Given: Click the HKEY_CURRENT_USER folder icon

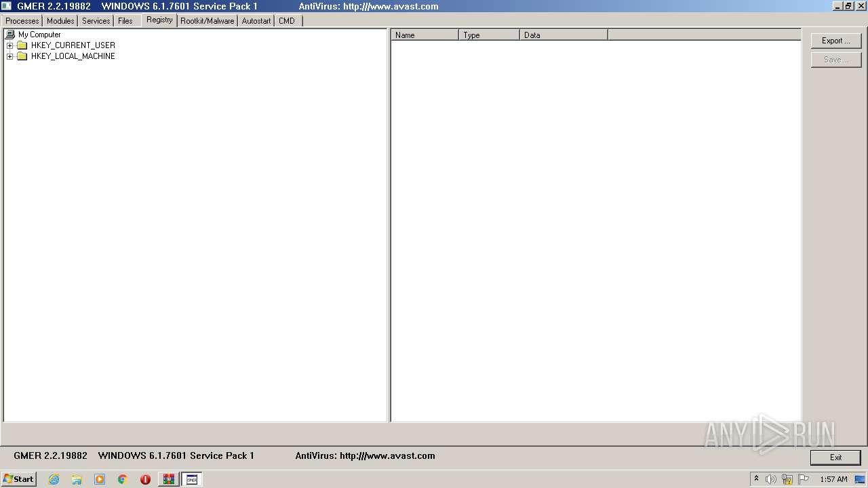Looking at the screenshot, I should (22, 45).
